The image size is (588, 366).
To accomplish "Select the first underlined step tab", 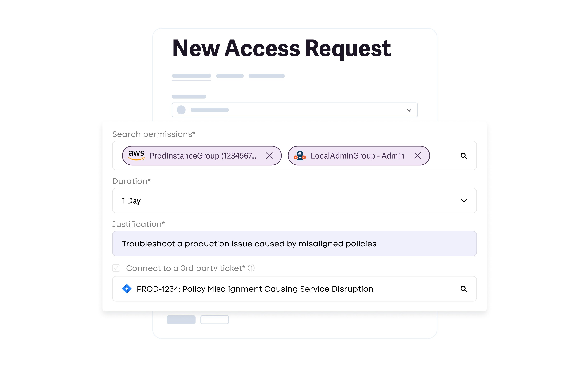I will click(191, 75).
